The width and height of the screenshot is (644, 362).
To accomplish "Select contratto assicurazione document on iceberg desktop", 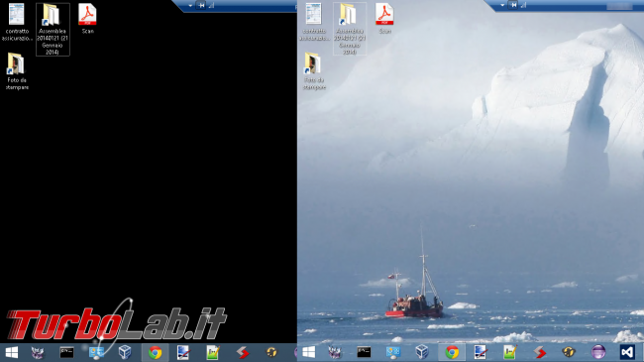I will click(314, 22).
